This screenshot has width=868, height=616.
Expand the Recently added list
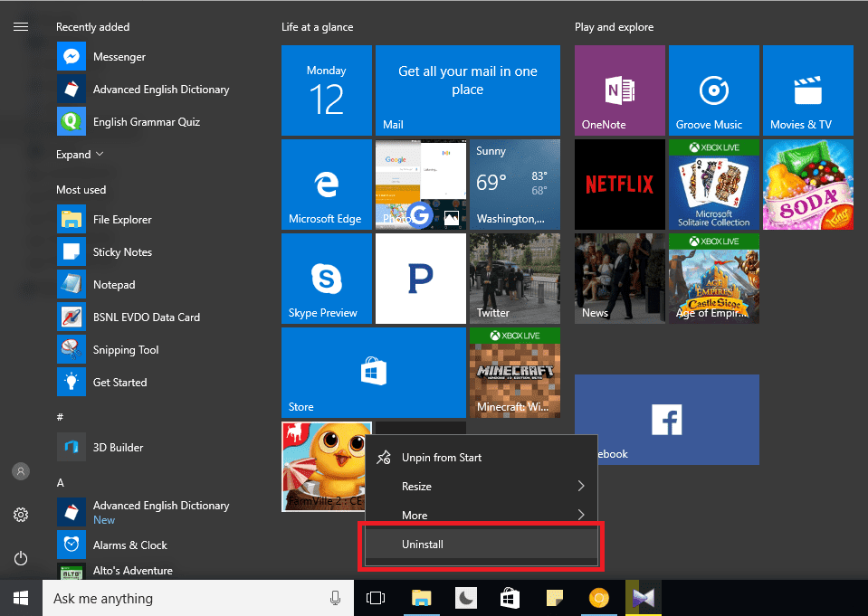click(80, 155)
